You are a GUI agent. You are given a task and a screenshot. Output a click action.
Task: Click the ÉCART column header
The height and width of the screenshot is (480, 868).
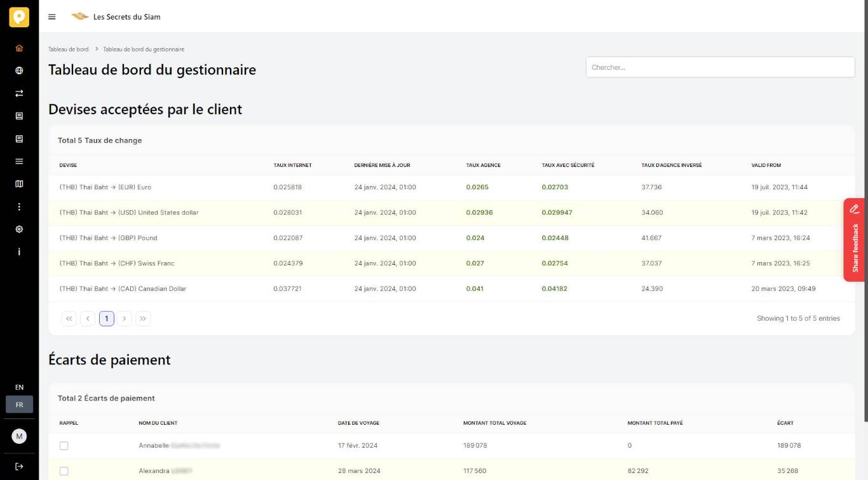(785, 423)
